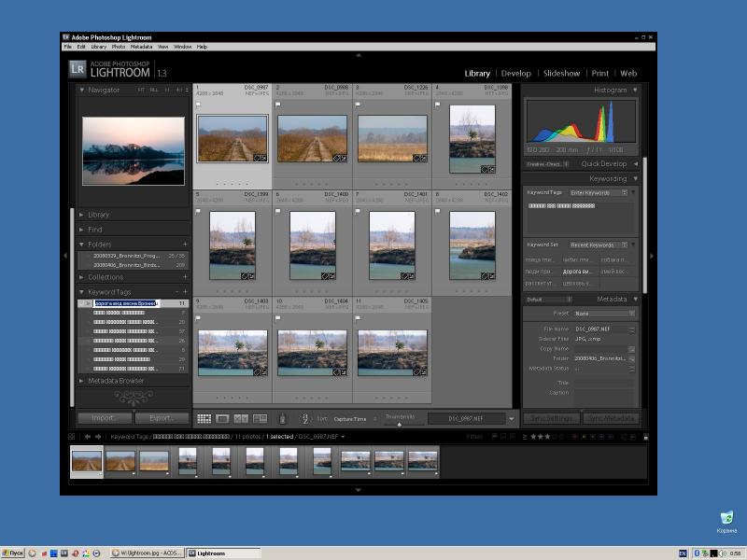Click Navigator preview image

click(134, 151)
